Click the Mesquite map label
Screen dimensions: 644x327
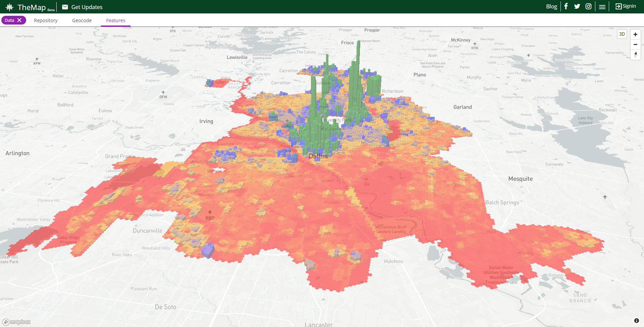(520, 179)
